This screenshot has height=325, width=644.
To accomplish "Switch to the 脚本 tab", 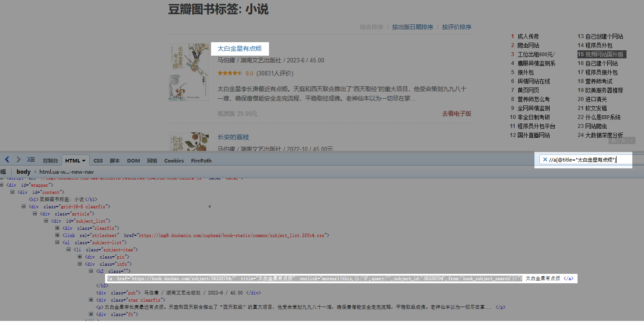I will tap(115, 161).
